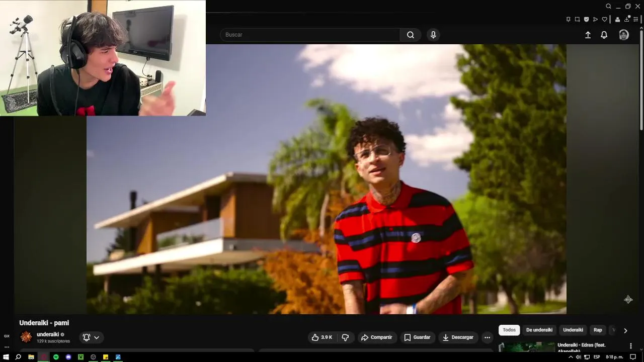Open Discord from the taskbar
The height and width of the screenshot is (362, 644).
[x=68, y=357]
